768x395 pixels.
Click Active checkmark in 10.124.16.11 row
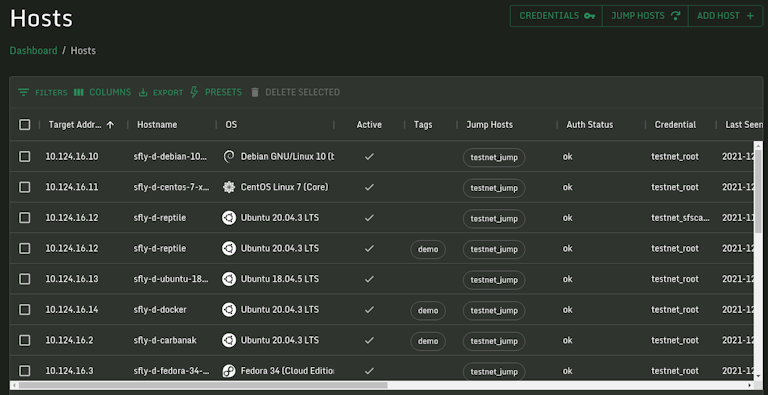pyautogui.click(x=369, y=187)
